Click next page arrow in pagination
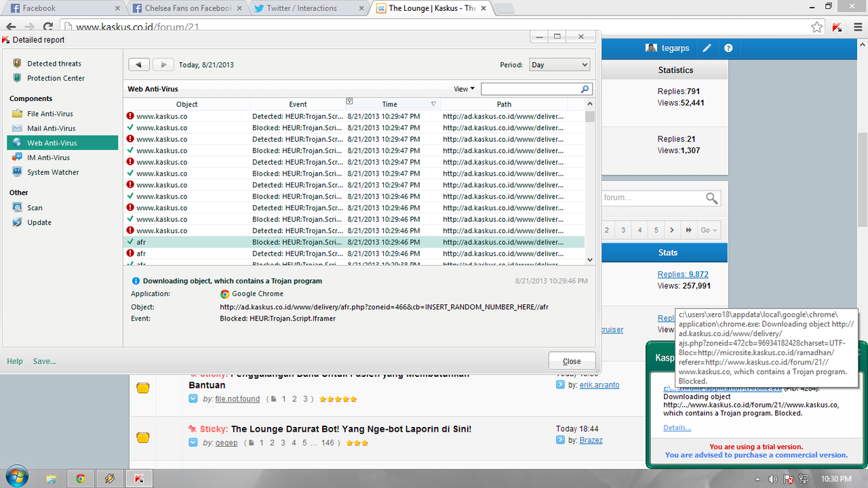 coord(672,230)
